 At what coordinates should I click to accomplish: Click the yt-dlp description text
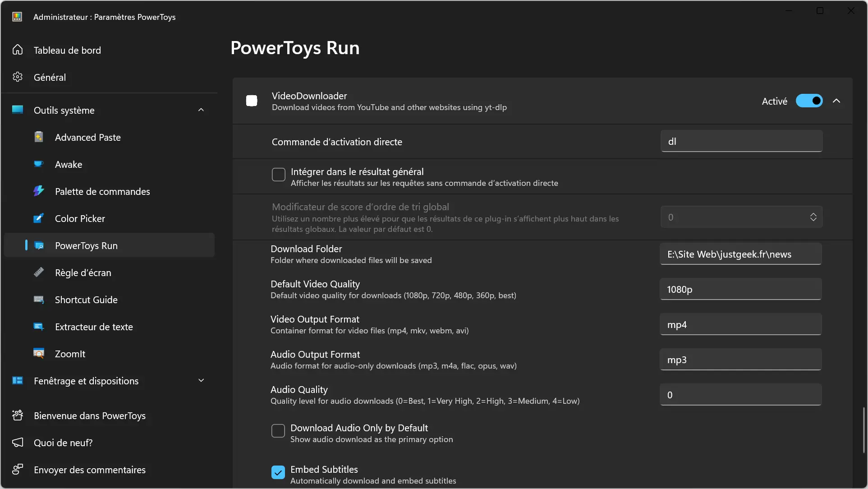[389, 107]
